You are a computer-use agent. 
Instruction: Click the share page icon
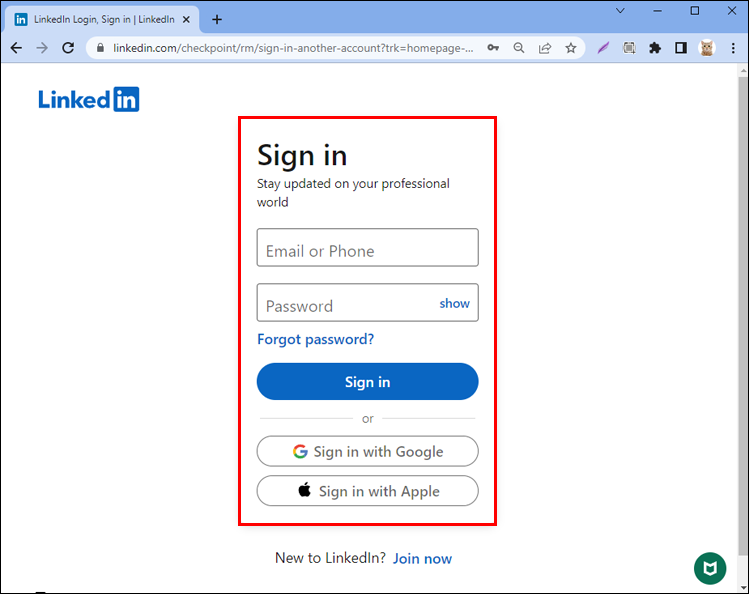[545, 47]
